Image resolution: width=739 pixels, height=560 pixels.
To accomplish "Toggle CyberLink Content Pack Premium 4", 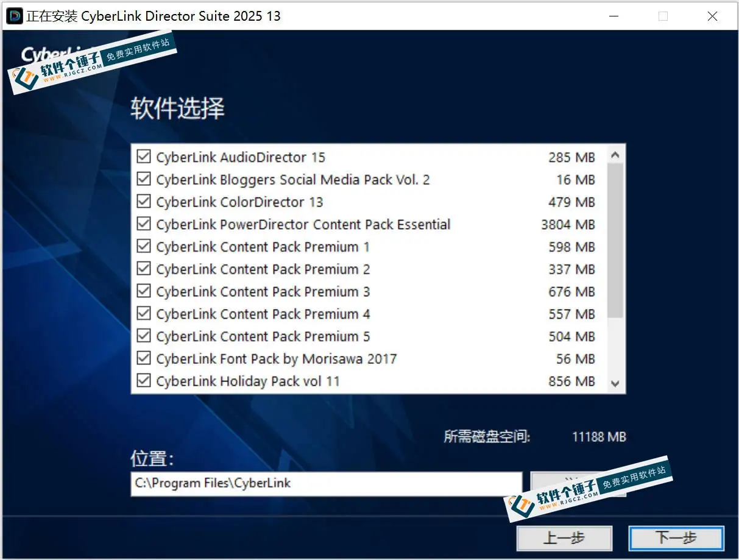I will point(144,313).
